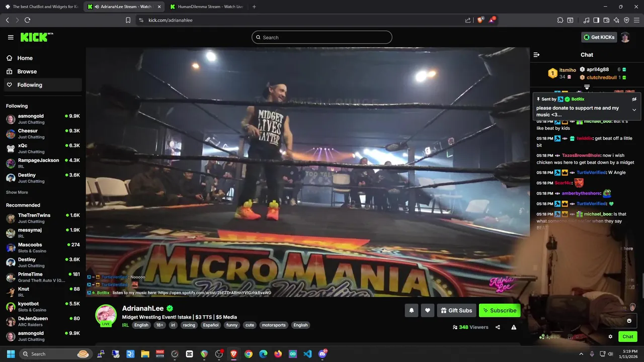Share this page from the address bar
644x362 pixels.
(x=468, y=20)
